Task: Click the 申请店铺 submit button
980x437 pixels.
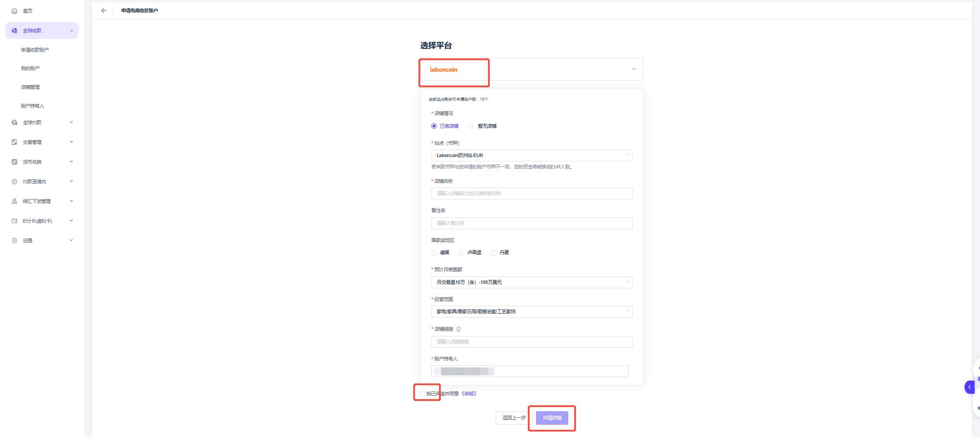Action: pos(552,418)
